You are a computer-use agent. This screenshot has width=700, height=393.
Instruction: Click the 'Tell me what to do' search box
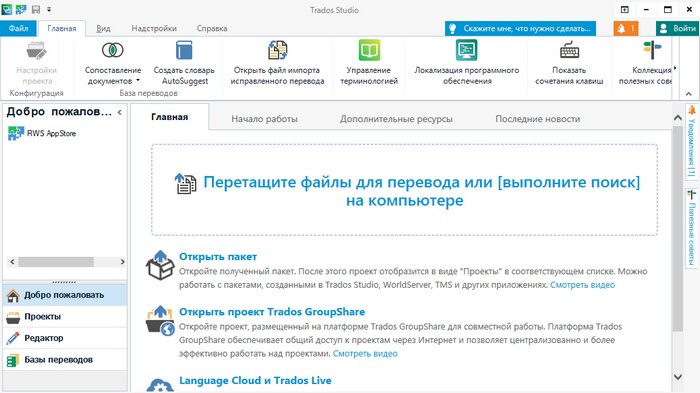pyautogui.click(x=521, y=28)
